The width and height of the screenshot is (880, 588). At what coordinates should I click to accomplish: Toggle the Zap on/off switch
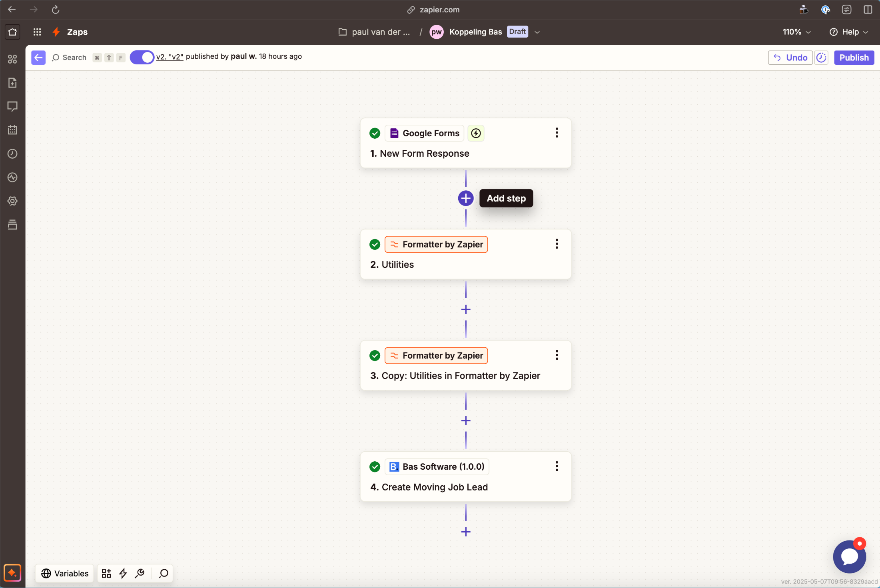pos(142,57)
